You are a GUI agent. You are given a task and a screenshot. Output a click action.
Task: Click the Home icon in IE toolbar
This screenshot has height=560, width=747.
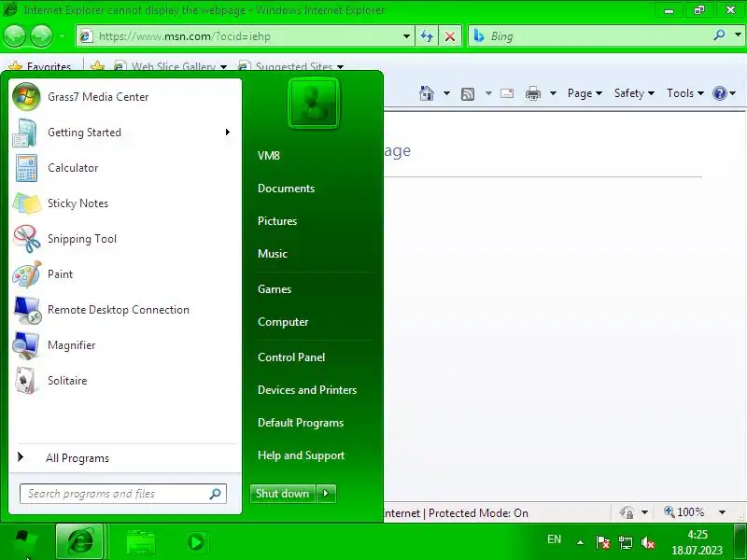tap(427, 93)
